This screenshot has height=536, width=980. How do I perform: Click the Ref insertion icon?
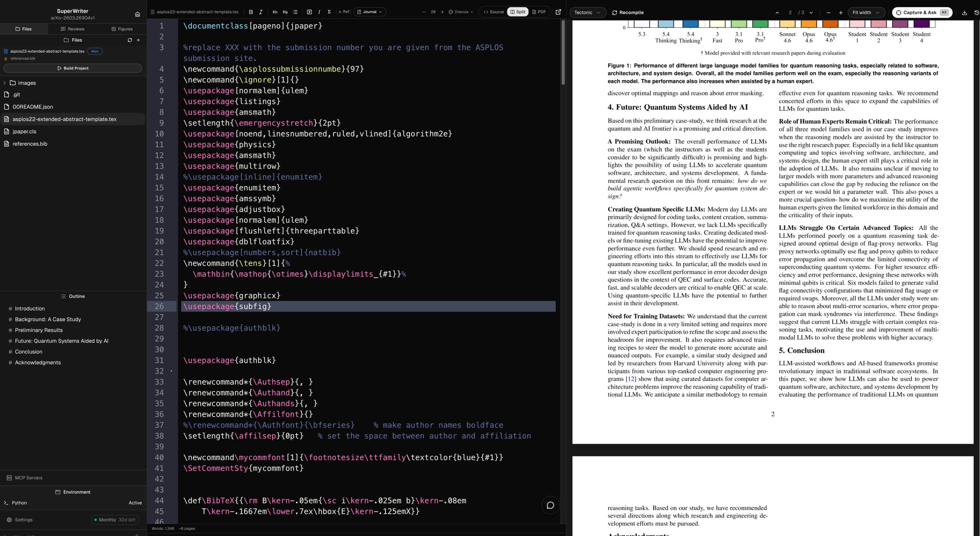coord(343,12)
